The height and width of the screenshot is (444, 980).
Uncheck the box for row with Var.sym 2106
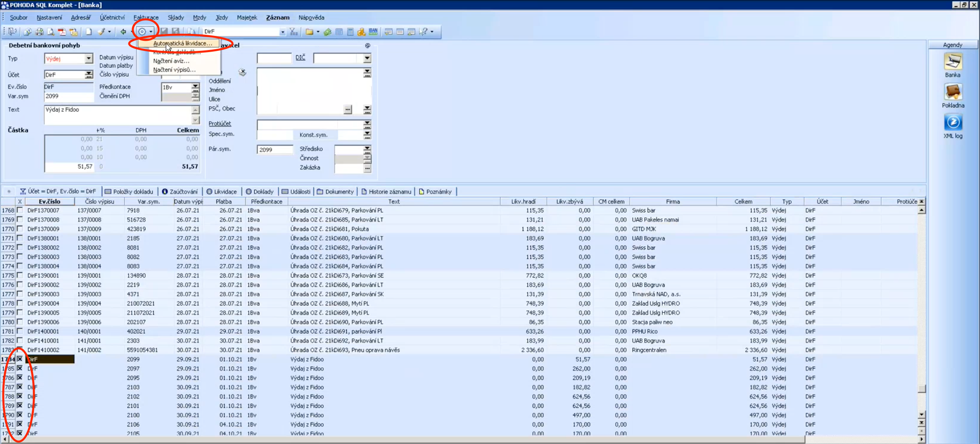19,424
